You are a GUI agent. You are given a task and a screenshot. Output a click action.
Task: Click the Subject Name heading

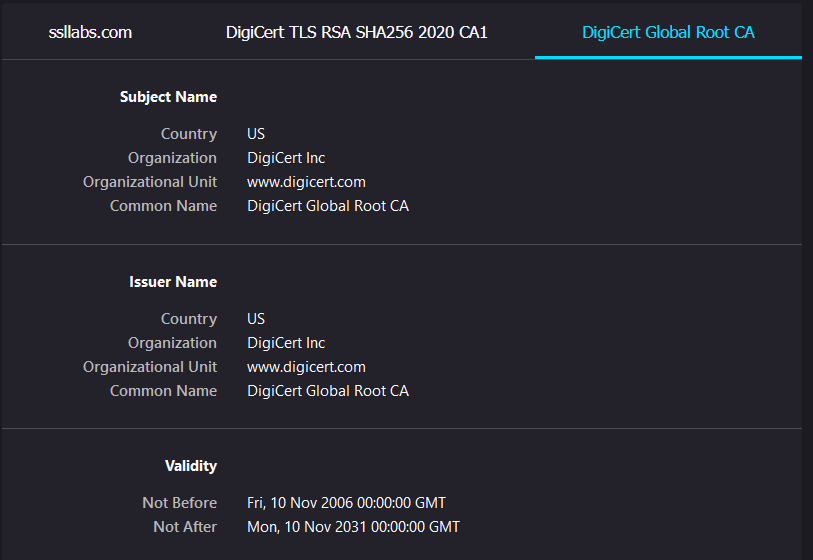click(x=169, y=97)
